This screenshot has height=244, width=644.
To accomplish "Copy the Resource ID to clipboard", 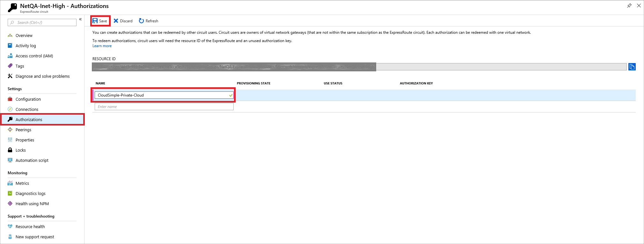I will click(x=632, y=67).
